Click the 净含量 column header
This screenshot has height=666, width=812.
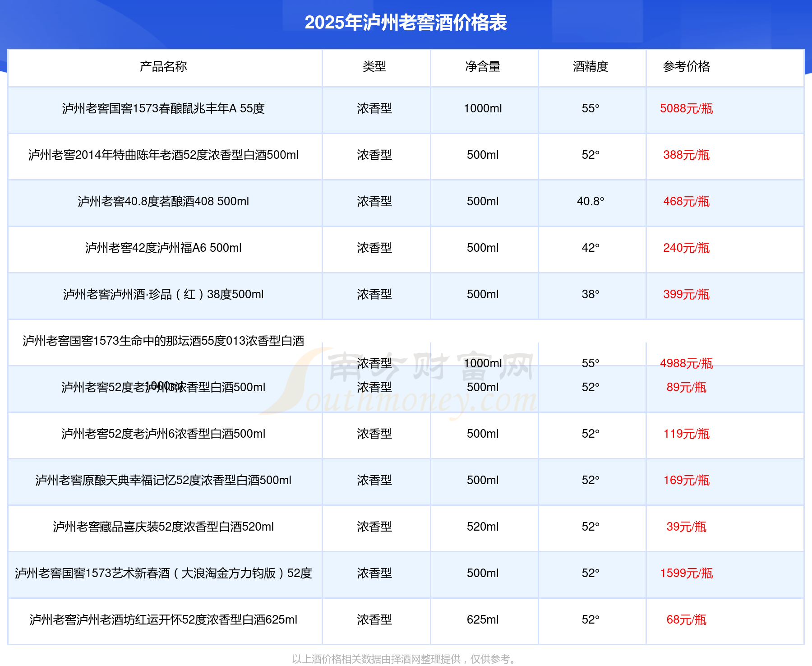pos(483,67)
